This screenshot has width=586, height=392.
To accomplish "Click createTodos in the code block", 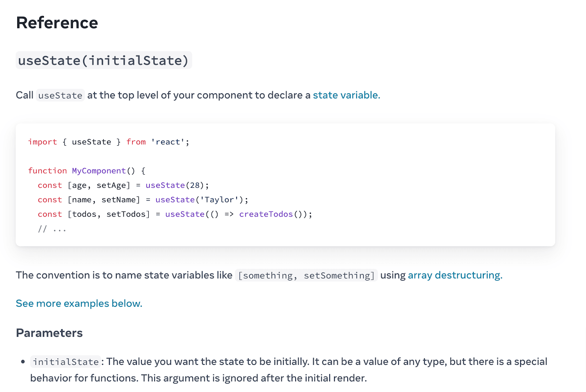I will coord(266,214).
